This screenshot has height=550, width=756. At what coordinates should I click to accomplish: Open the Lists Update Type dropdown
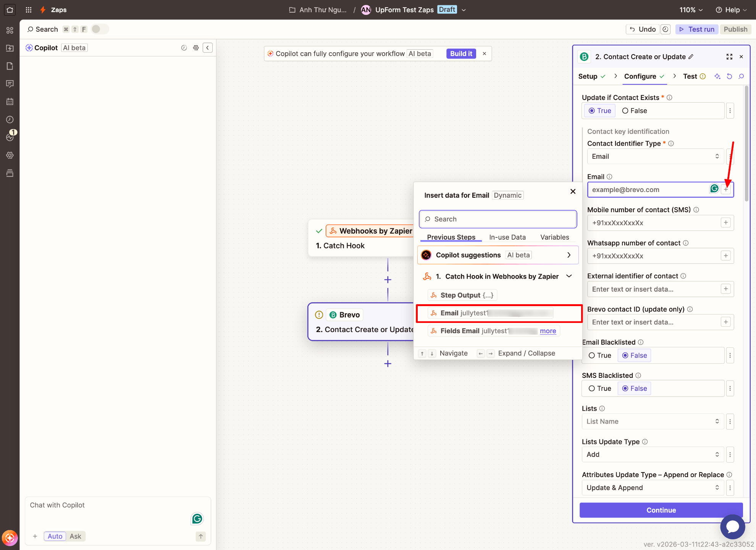(653, 455)
